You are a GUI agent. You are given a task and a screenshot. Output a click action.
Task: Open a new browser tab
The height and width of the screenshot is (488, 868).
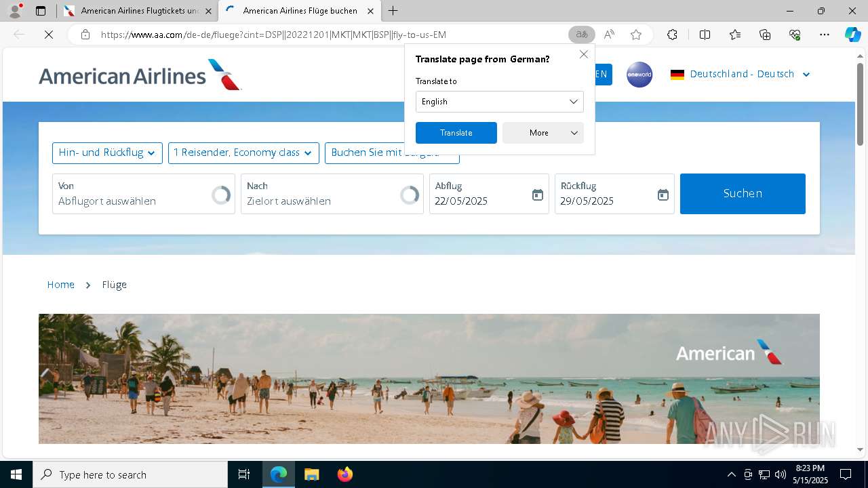pos(393,11)
